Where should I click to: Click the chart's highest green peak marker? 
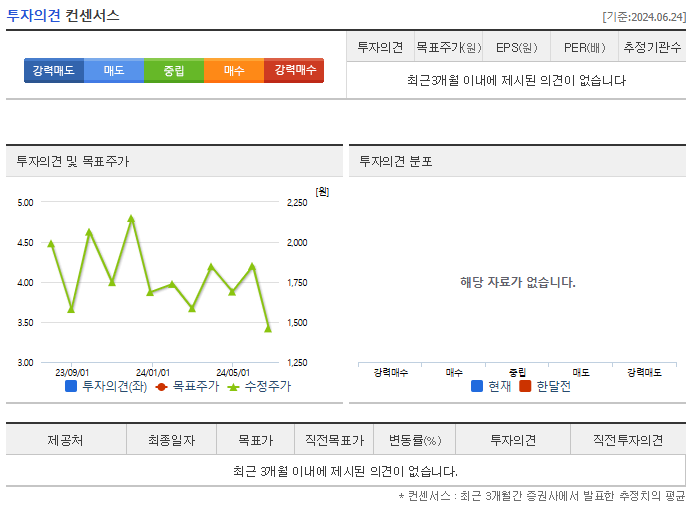[x=131, y=219]
